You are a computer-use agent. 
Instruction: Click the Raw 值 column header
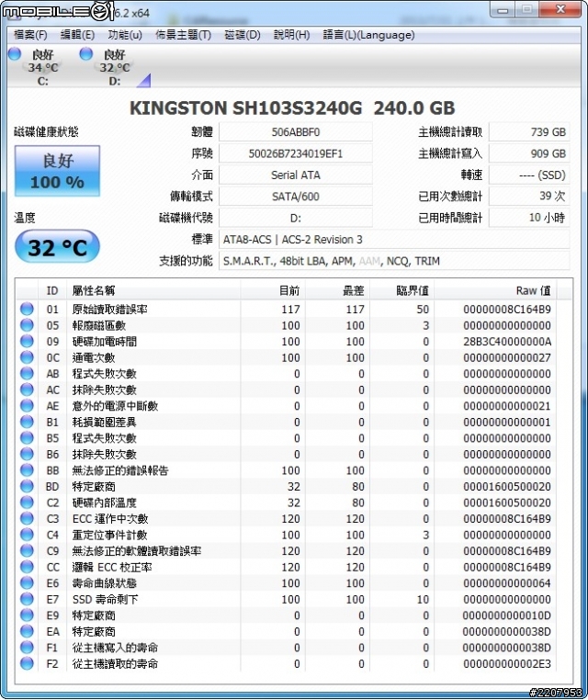pos(495,290)
